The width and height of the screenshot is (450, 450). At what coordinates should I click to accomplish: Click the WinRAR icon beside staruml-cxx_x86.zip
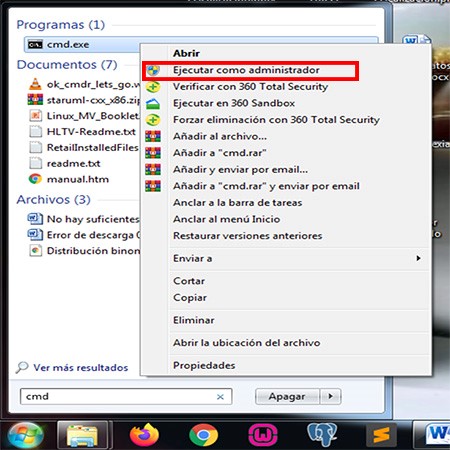tap(35, 100)
